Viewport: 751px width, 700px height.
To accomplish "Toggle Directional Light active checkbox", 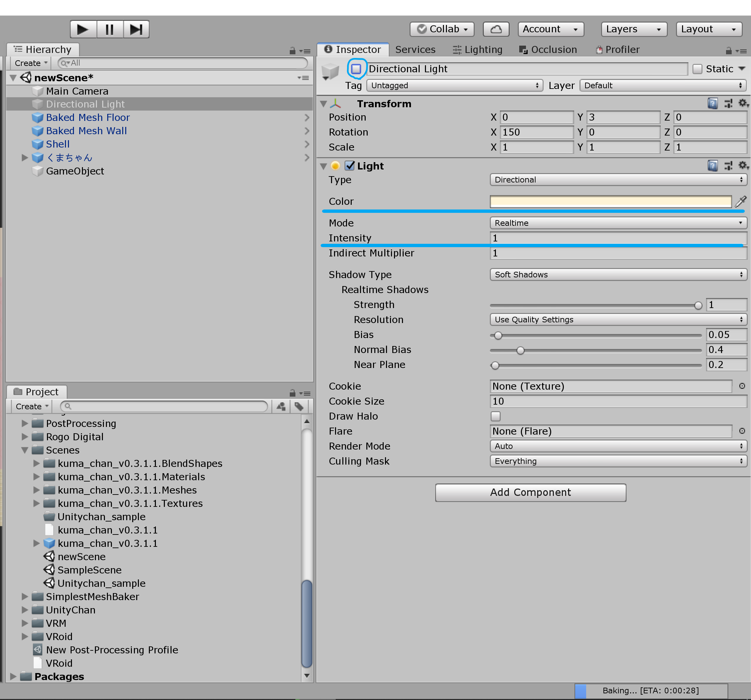I will point(356,69).
